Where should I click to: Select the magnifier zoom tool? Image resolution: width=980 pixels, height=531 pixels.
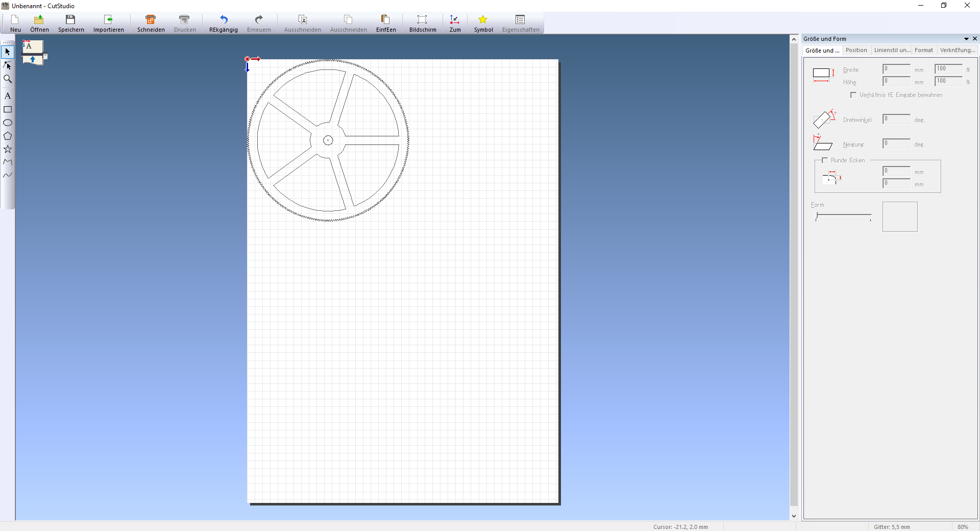tap(8, 79)
